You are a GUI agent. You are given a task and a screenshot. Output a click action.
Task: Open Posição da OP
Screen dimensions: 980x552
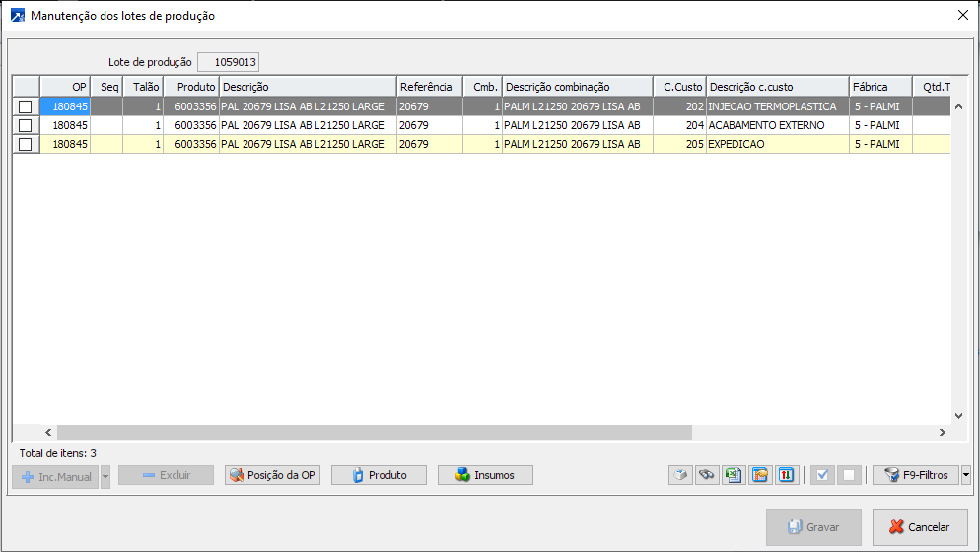click(x=272, y=475)
